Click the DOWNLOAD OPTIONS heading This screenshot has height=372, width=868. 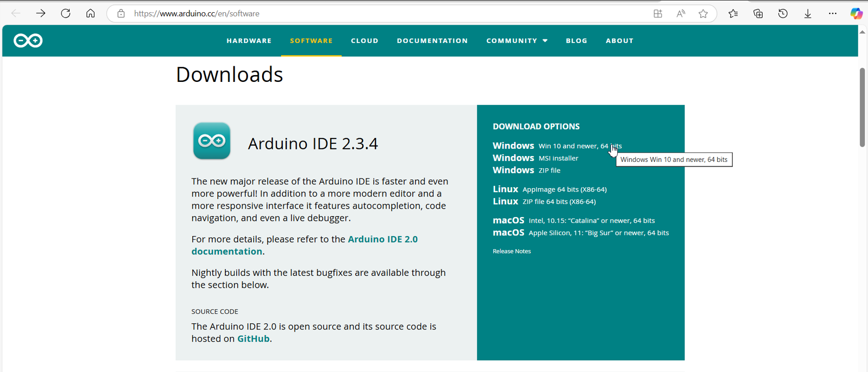536,126
